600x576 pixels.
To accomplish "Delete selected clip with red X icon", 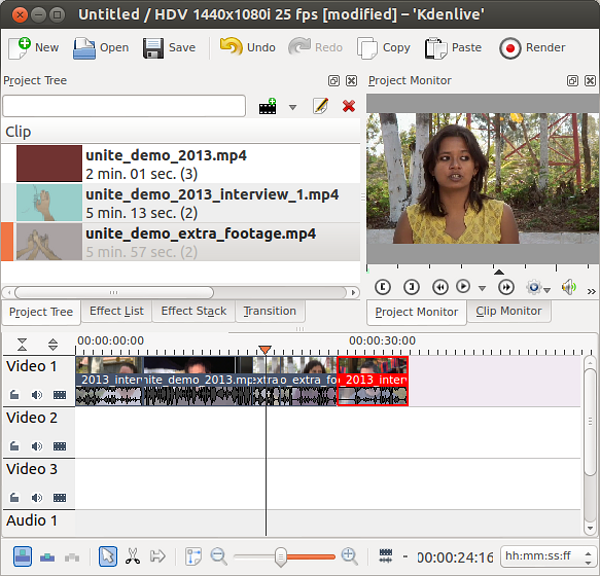I will tap(349, 106).
